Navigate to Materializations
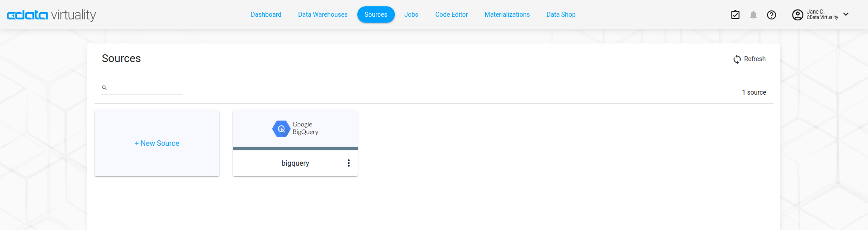This screenshot has height=230, width=868. 507,14
